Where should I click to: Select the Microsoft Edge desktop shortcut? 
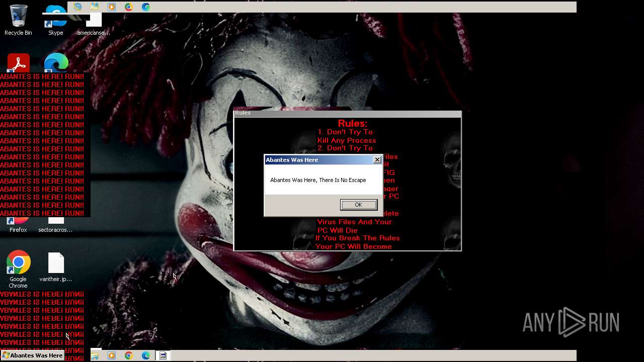pos(56,63)
